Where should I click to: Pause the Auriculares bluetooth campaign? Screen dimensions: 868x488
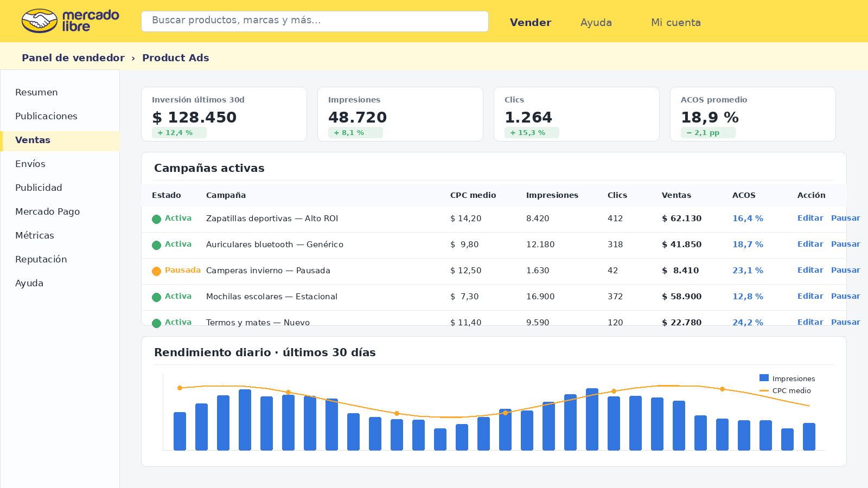pyautogui.click(x=845, y=244)
